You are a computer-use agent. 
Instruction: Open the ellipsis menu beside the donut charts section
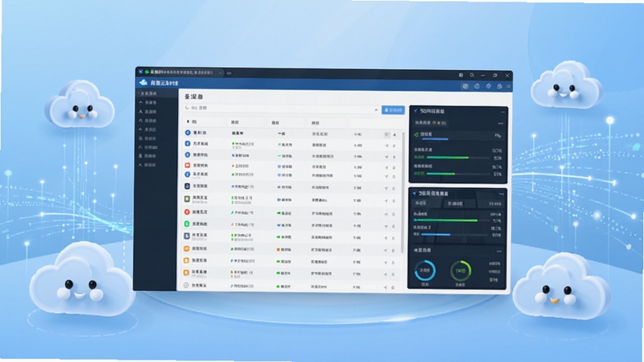pos(499,251)
